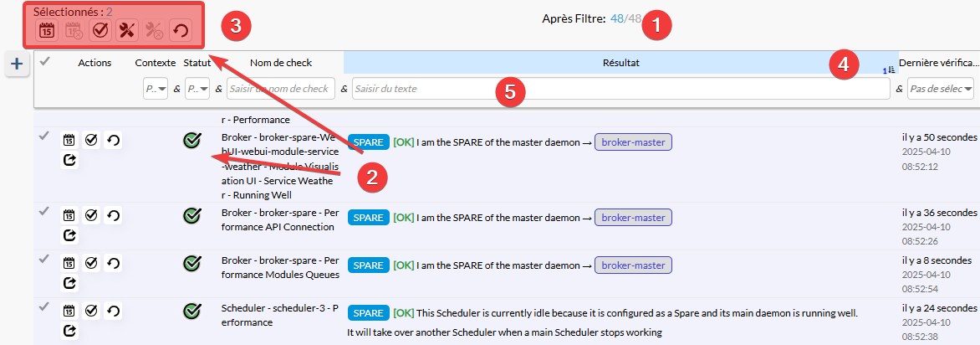Select the broker-spare weather service row checkmark
980x345 pixels.
coord(44,136)
